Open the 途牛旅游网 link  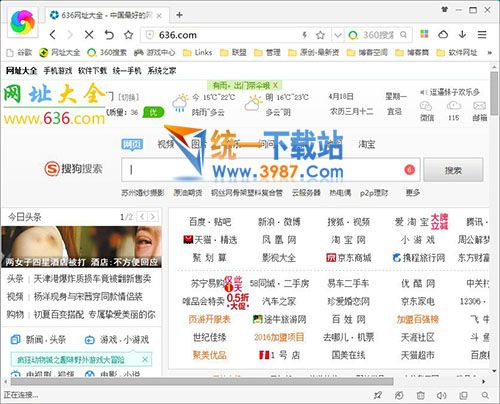[279, 319]
